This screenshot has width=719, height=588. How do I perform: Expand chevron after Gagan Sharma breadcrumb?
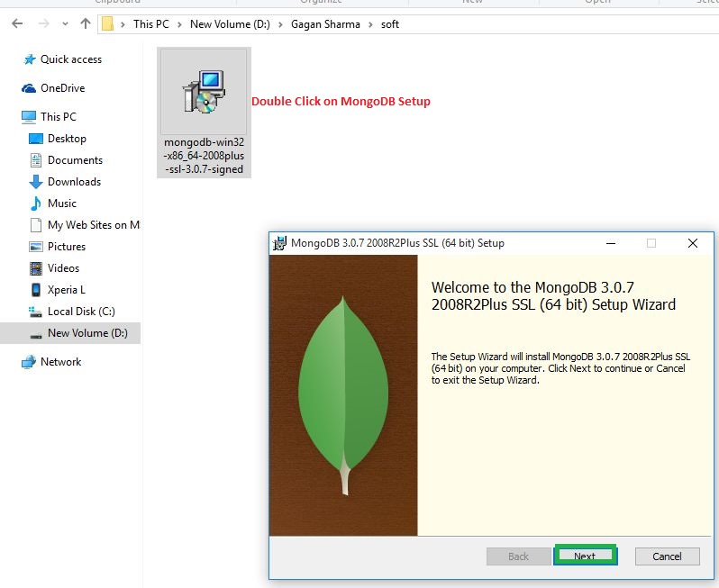click(x=370, y=24)
